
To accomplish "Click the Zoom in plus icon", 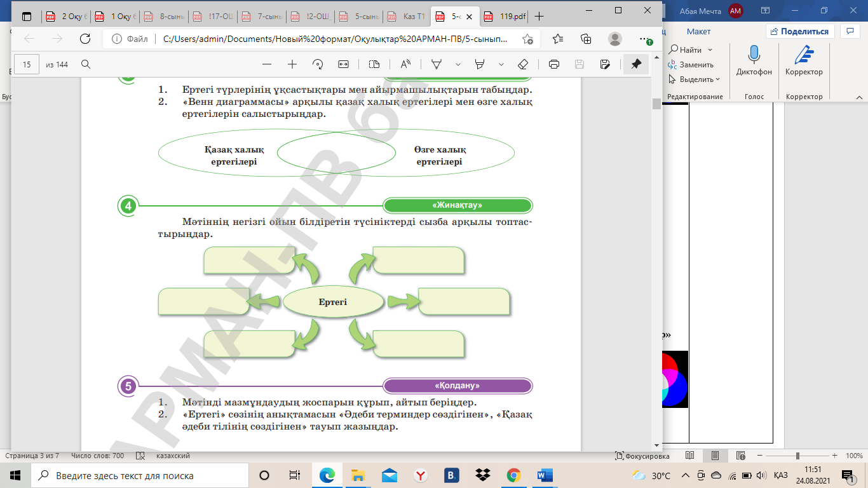I will pos(292,64).
